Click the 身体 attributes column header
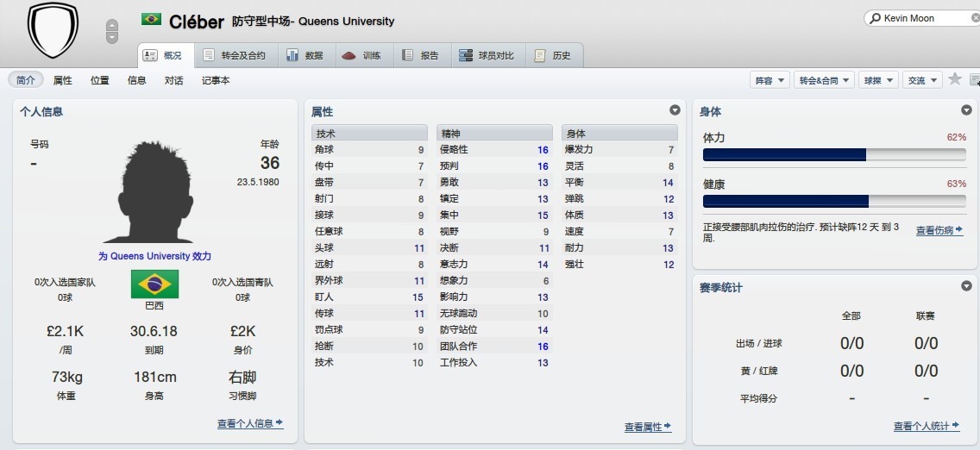The image size is (980, 450). pyautogui.click(x=619, y=133)
